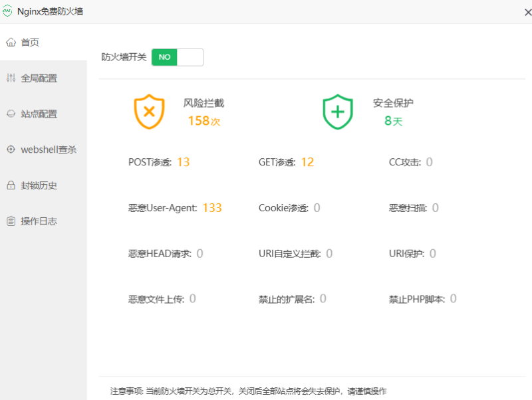Open the 首页 home tab
The image size is (532, 400).
point(43,43)
